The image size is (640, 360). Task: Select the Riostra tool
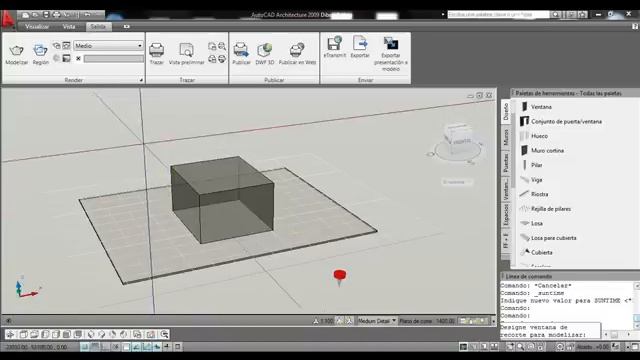pos(534,194)
